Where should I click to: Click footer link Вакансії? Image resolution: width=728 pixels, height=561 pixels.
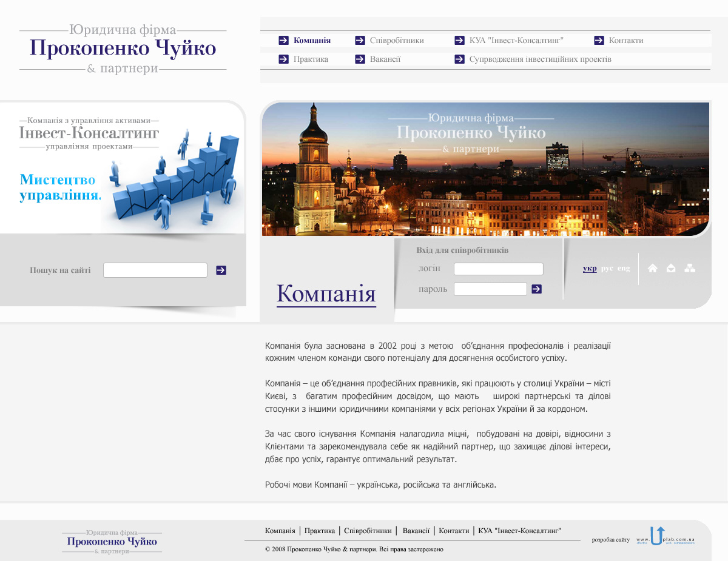416,531
